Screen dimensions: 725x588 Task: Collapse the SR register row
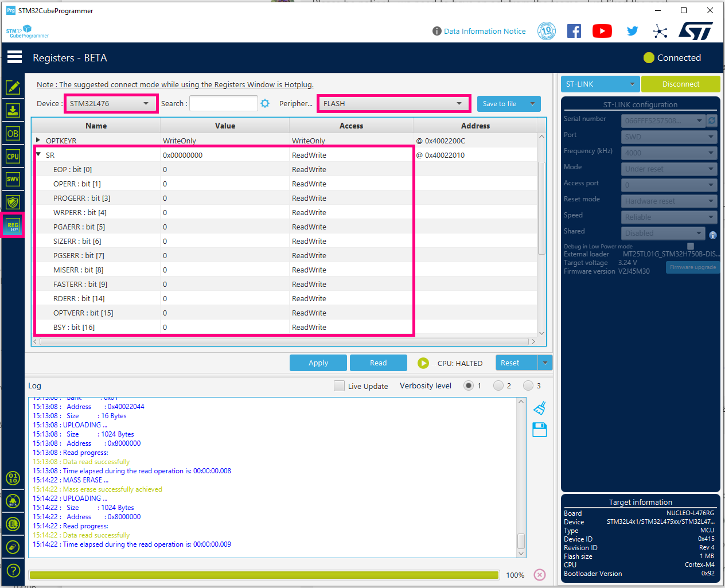point(38,154)
